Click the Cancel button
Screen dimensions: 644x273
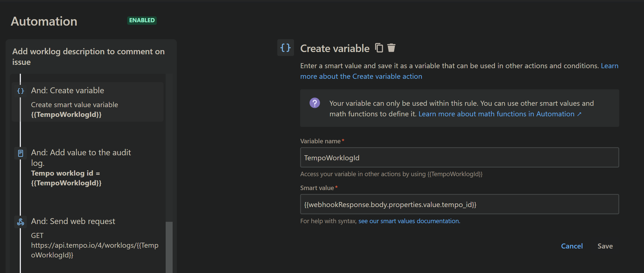coord(572,246)
